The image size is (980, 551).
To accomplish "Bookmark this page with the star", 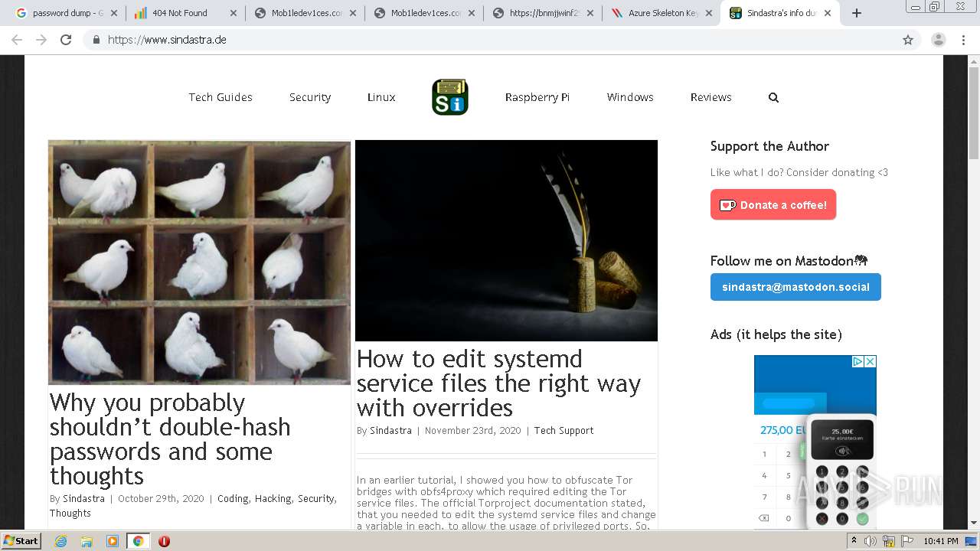I will pyautogui.click(x=908, y=40).
